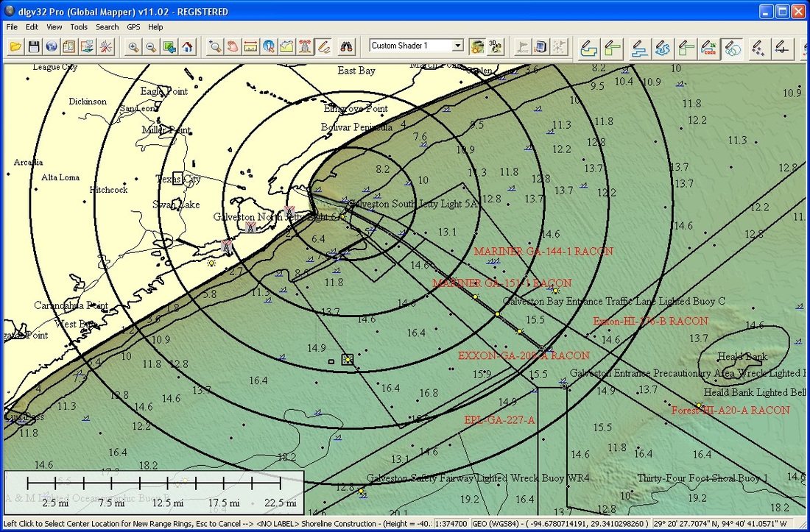The width and height of the screenshot is (810, 532).
Task: Click the Alta Loma map label
Action: [60, 177]
